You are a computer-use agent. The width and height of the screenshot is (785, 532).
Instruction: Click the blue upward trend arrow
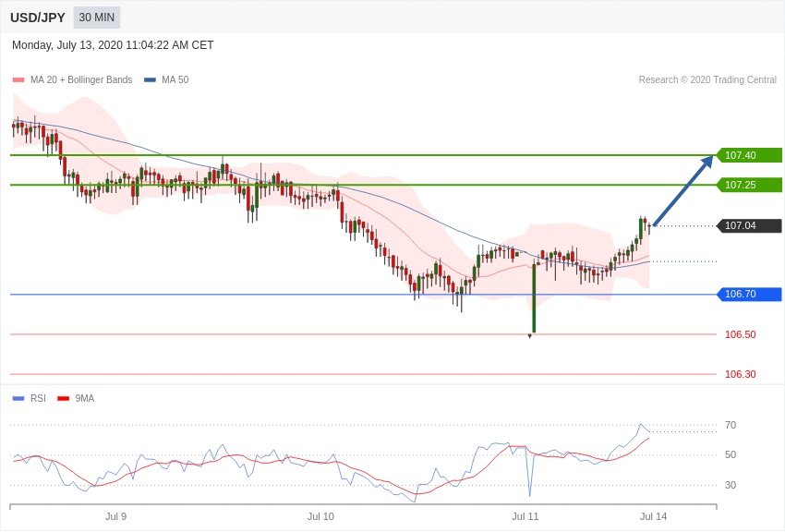682,190
